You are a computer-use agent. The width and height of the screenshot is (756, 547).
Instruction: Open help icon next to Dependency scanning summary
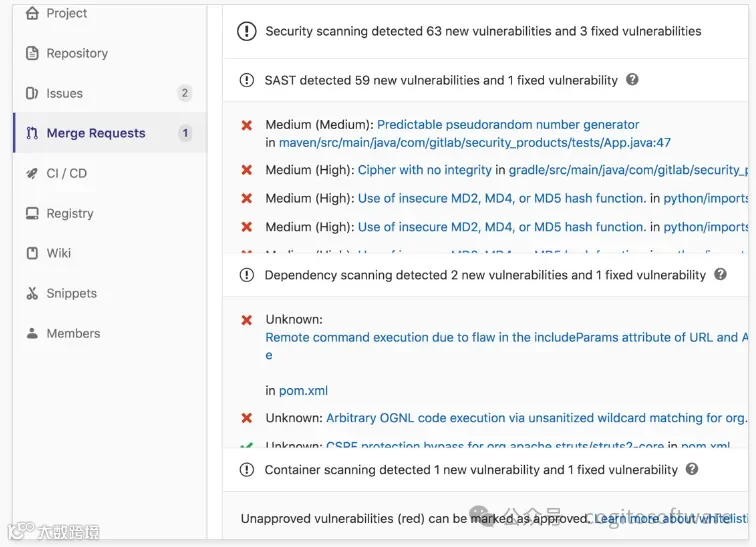pyautogui.click(x=720, y=274)
